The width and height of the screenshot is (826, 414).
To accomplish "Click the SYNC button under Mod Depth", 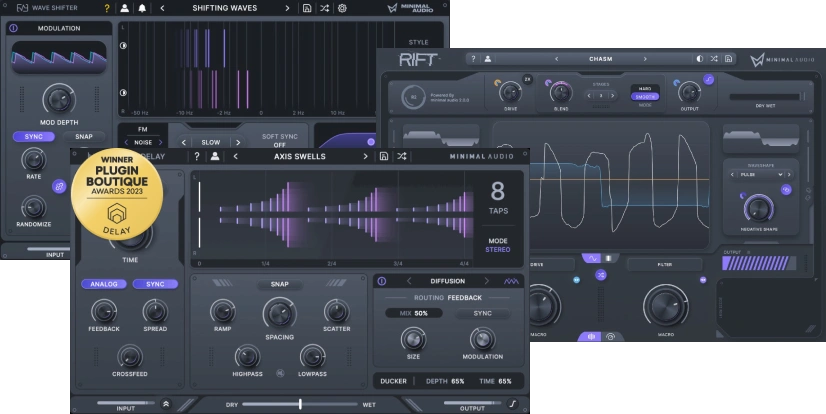I will point(34,136).
